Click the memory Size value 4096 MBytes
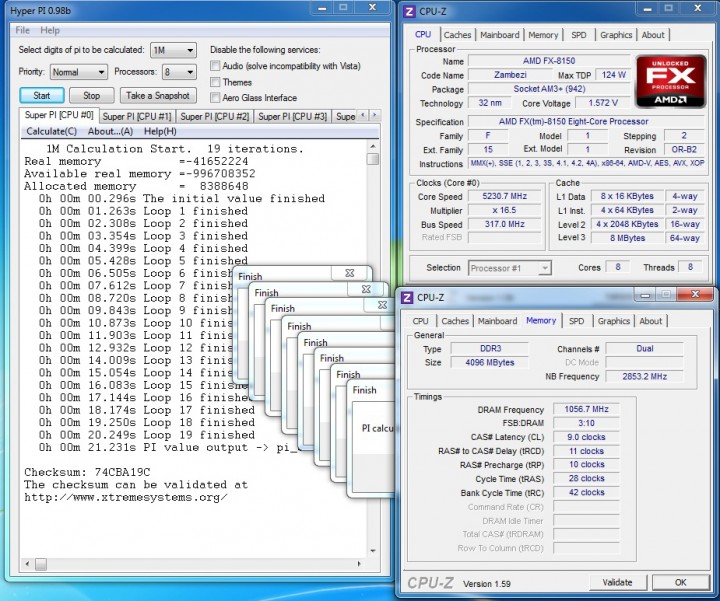This screenshot has width=720, height=601. tap(489, 363)
